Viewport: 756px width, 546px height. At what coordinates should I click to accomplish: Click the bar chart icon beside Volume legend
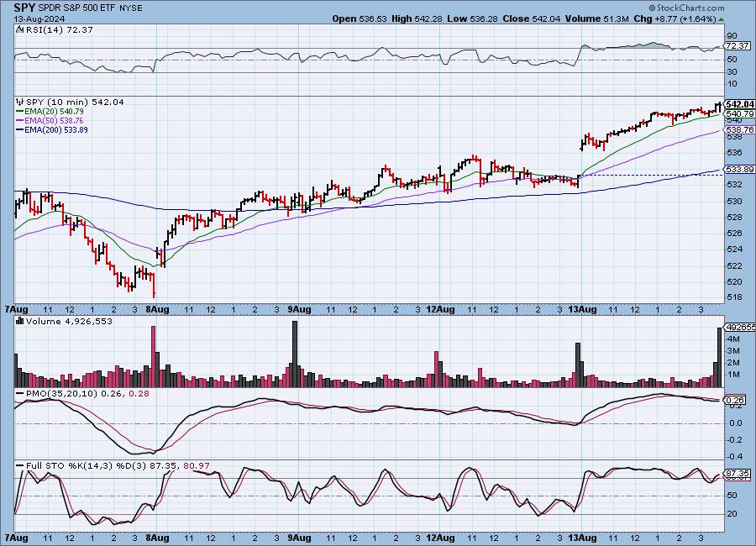coord(20,321)
